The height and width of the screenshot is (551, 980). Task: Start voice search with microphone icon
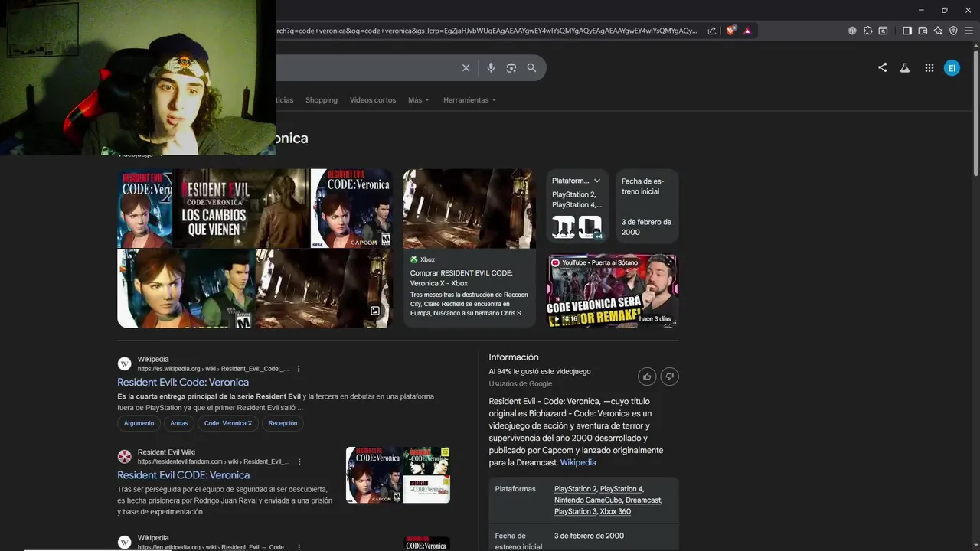pyautogui.click(x=491, y=68)
